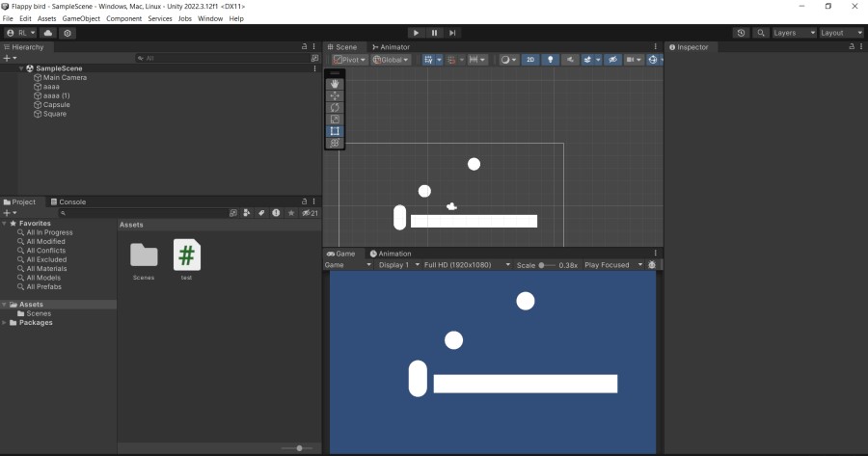This screenshot has width=868, height=456.
Task: Switch to the Console tab
Action: pyautogui.click(x=68, y=201)
